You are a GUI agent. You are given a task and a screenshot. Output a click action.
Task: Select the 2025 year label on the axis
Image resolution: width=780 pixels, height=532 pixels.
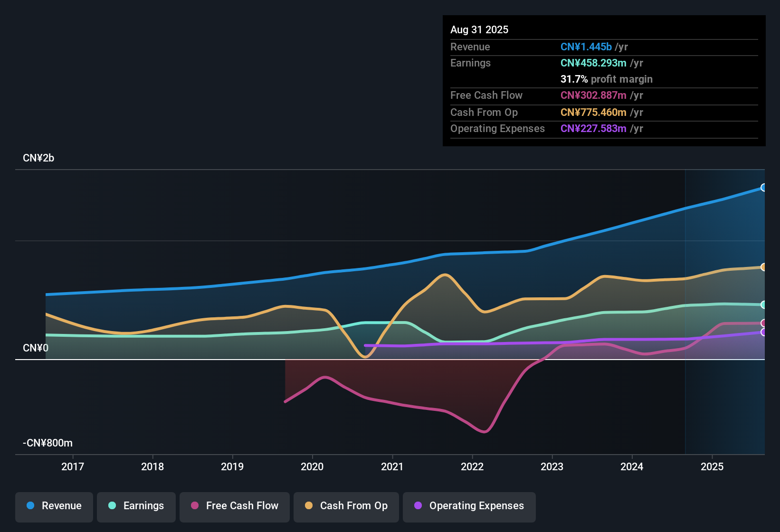(x=712, y=467)
